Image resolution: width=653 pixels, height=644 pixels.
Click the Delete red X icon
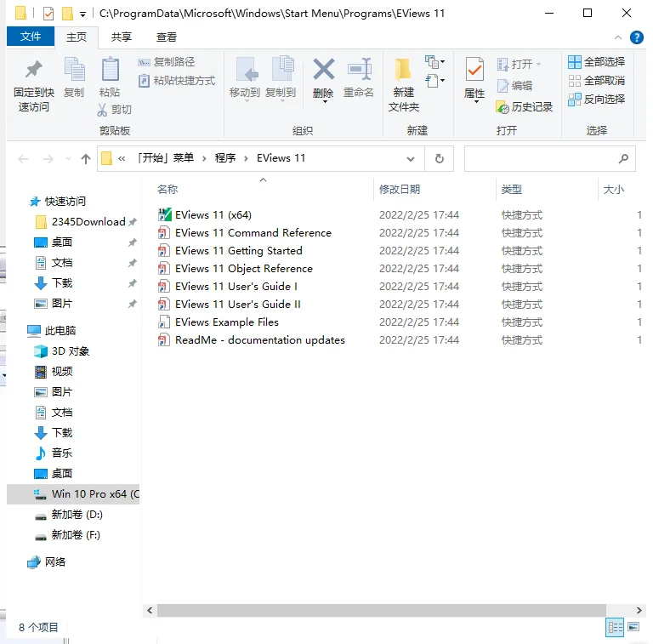pos(323,70)
